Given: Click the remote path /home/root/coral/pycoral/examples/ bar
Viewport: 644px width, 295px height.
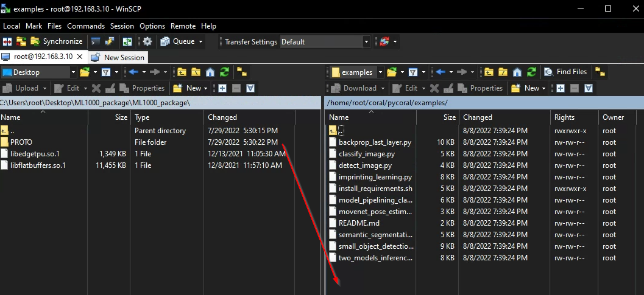Looking at the screenshot, I should click(x=484, y=103).
